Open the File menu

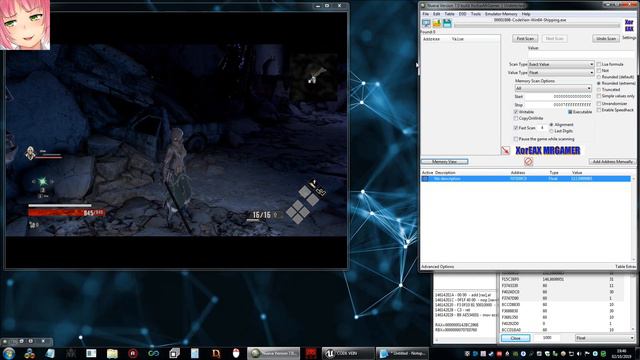pyautogui.click(x=425, y=14)
